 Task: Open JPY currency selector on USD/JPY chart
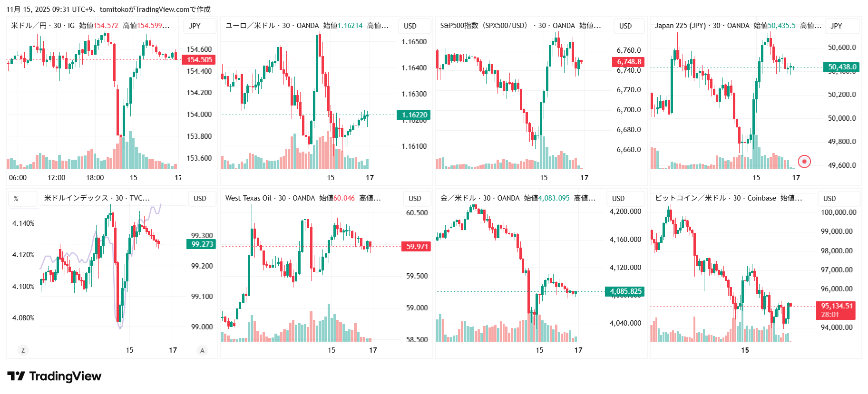point(195,26)
